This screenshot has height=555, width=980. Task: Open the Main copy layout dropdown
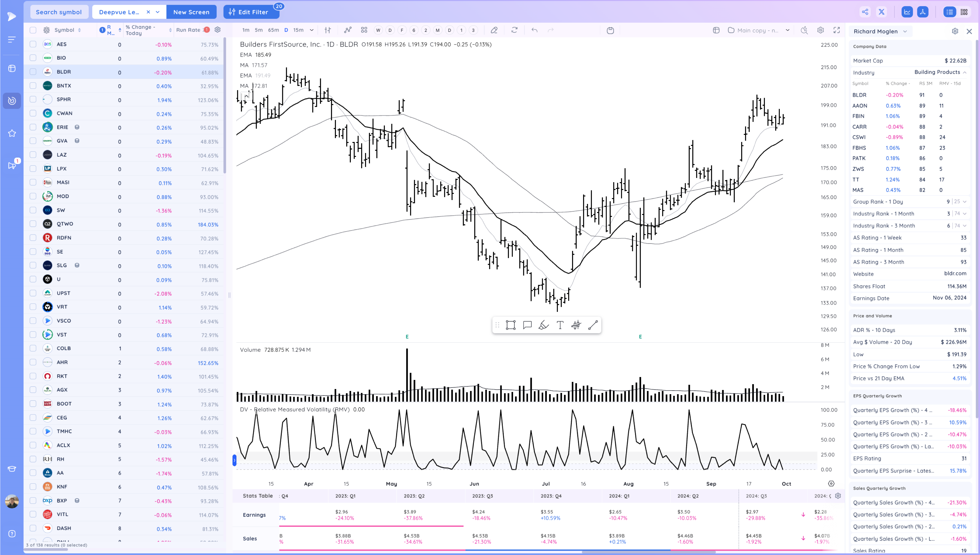click(x=787, y=30)
